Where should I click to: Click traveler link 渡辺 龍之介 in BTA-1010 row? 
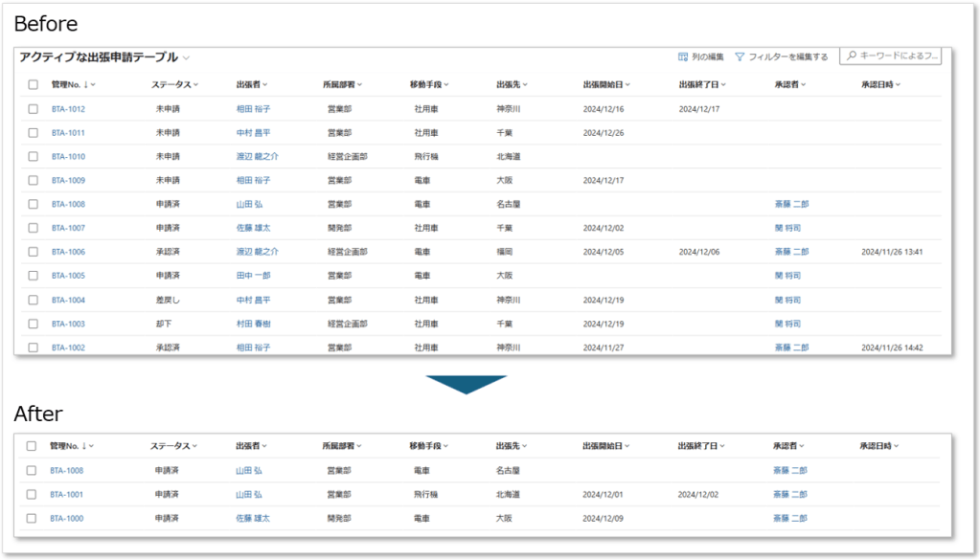point(257,156)
